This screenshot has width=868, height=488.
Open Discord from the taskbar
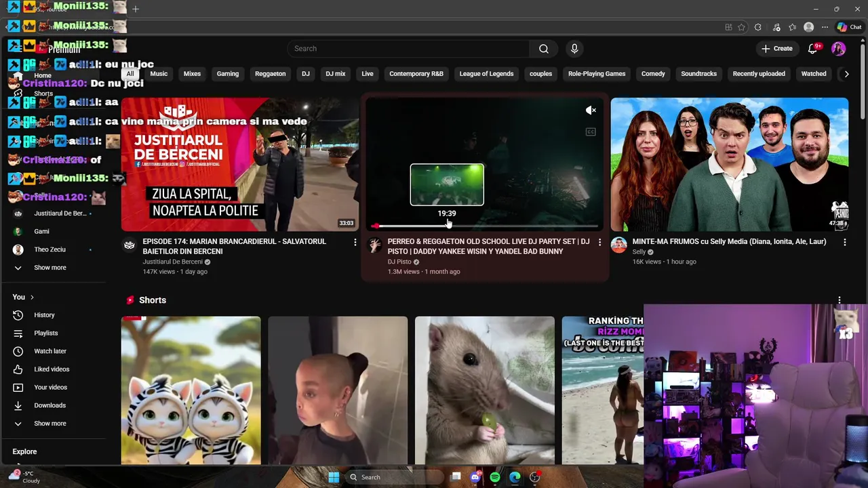pos(475,477)
